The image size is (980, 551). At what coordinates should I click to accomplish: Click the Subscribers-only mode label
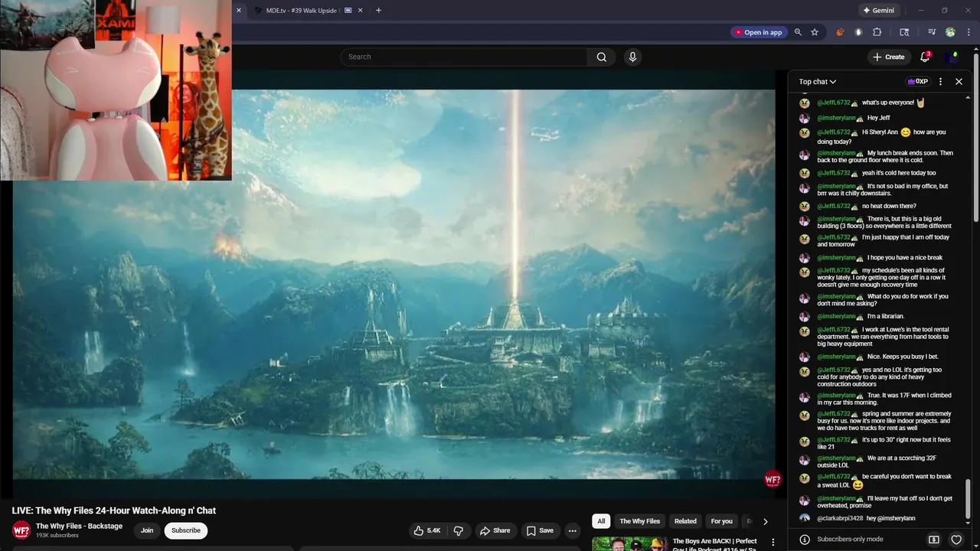[x=850, y=540]
